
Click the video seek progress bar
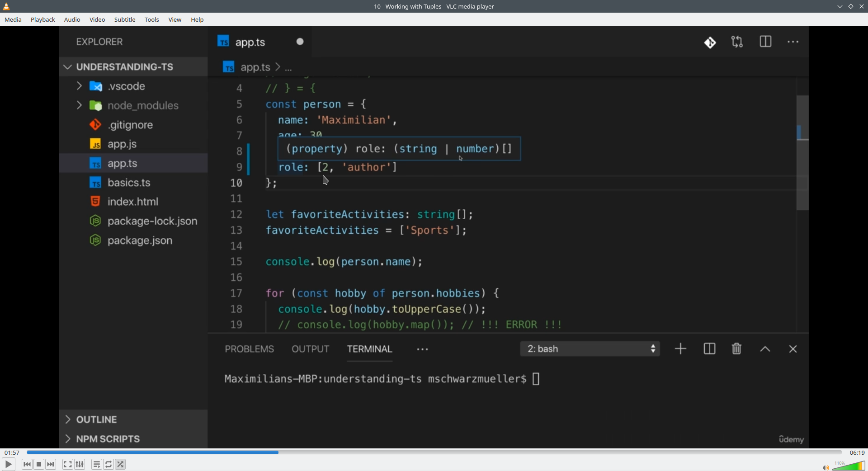tap(434, 452)
